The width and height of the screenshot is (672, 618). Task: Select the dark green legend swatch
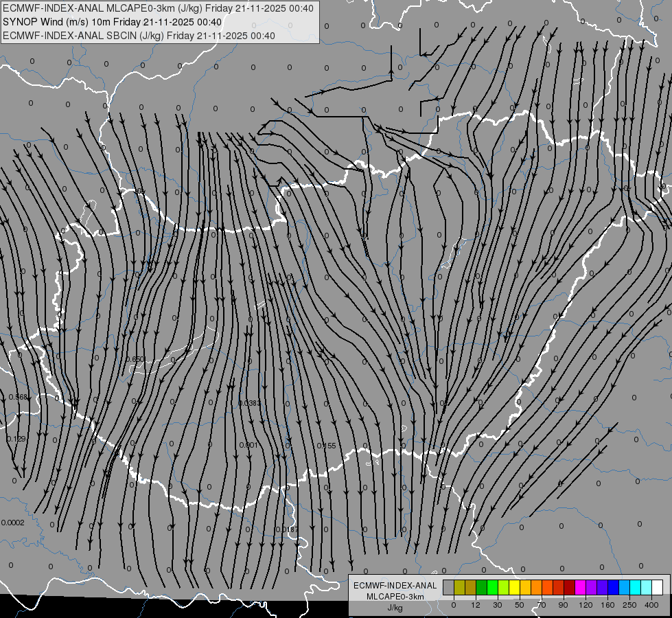[x=482, y=587]
